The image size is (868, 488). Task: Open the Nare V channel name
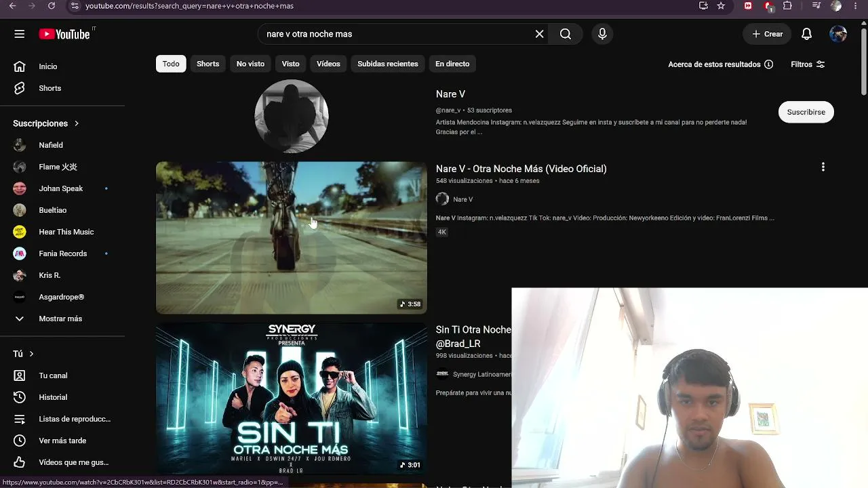450,94
